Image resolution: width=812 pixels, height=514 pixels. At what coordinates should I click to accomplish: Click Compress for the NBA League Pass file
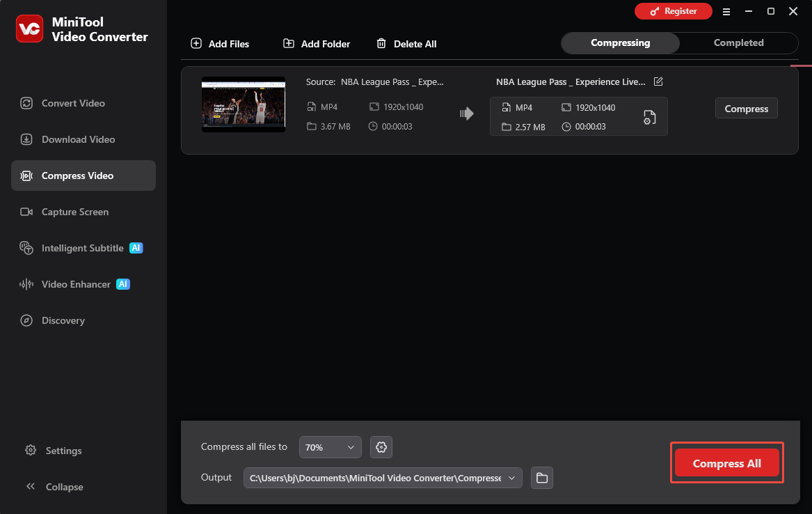pyautogui.click(x=746, y=108)
